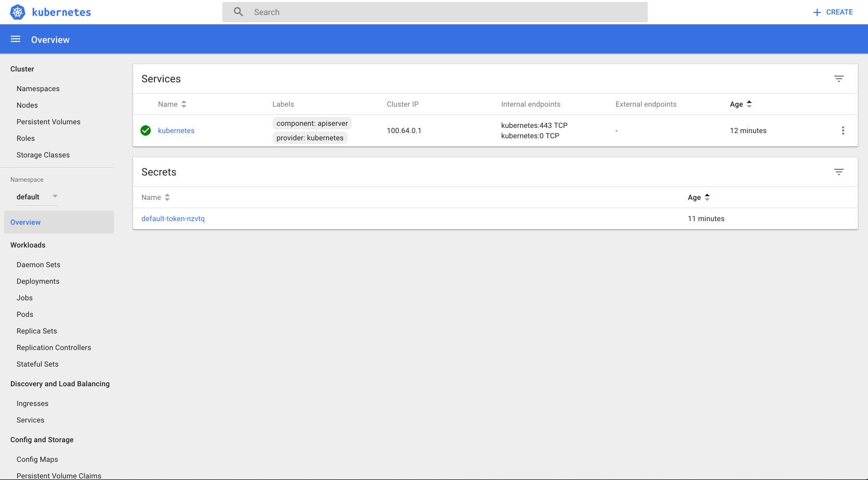Screen dimensions: 868x480
Task: Click the Kubernetes logo icon
Action: 18,12
